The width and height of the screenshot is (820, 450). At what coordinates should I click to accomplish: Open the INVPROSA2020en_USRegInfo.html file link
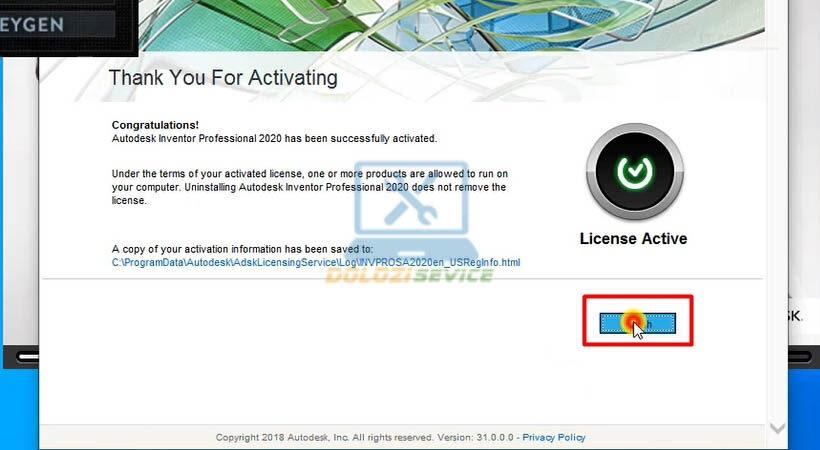tap(316, 263)
